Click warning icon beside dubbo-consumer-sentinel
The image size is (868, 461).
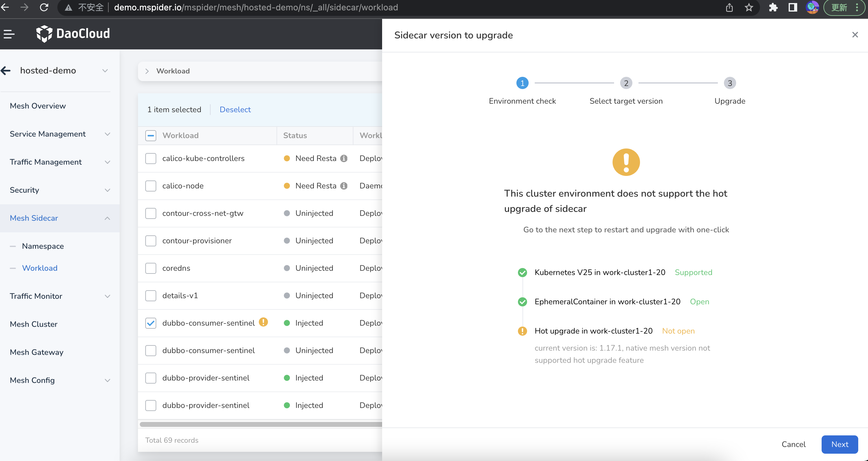pos(263,322)
